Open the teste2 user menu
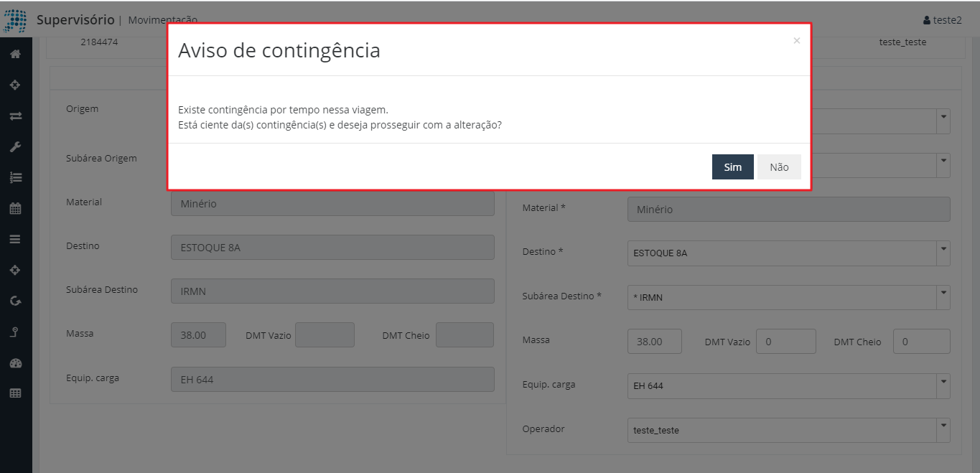This screenshot has width=980, height=473. (942, 20)
